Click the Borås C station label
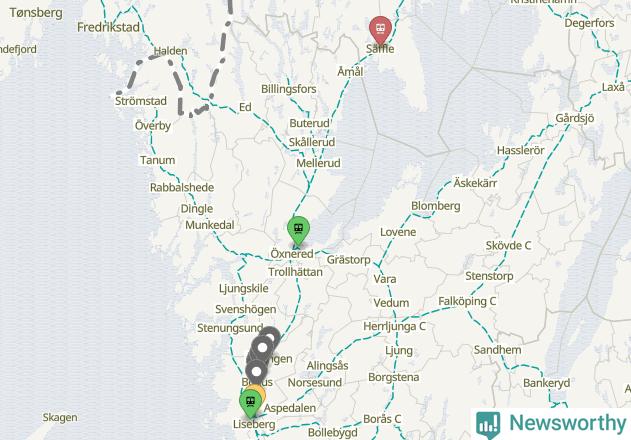The image size is (631, 440). click(382, 419)
